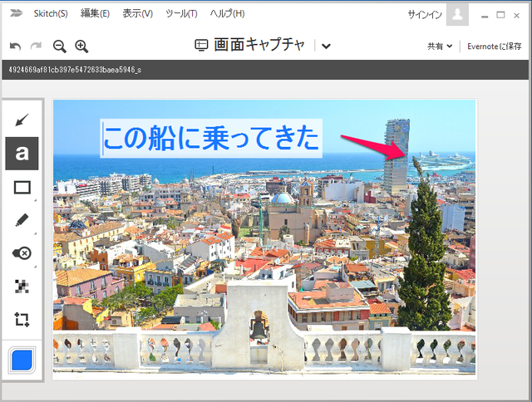The width and height of the screenshot is (532, 402).
Task: Close the Skitch window
Action: pyautogui.click(x=517, y=15)
